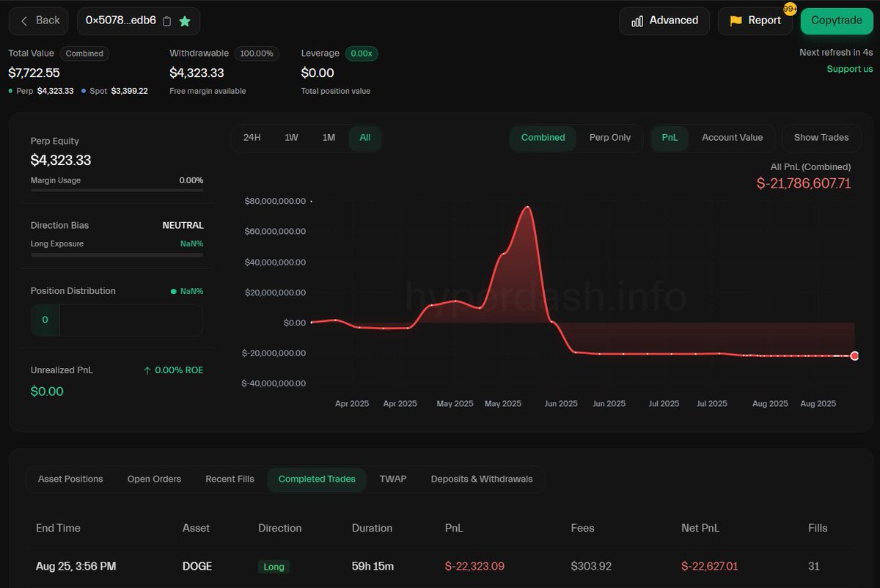Image resolution: width=880 pixels, height=588 pixels.
Task: Click the All PnL total $-21,786,607.71
Action: (804, 183)
